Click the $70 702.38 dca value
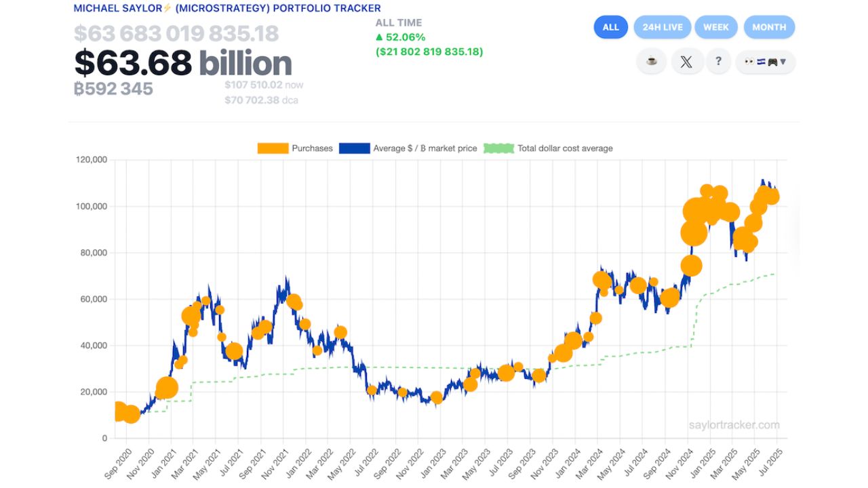The width and height of the screenshot is (868, 488). click(261, 100)
